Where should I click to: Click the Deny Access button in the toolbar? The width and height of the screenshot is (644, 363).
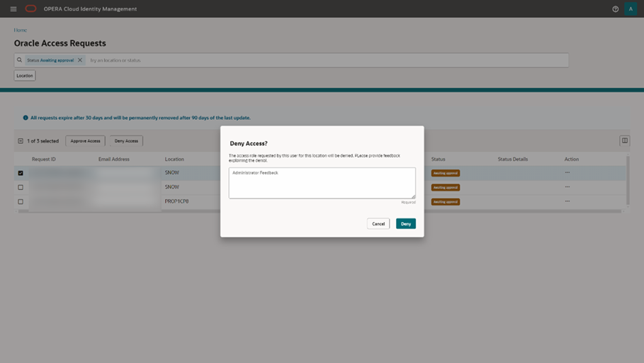(x=126, y=141)
